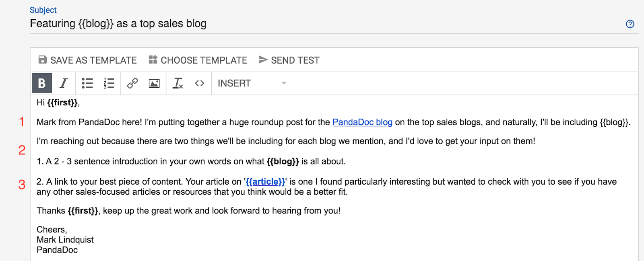This screenshot has height=261, width=644.
Task: Open the help question mark icon
Action: (630, 24)
